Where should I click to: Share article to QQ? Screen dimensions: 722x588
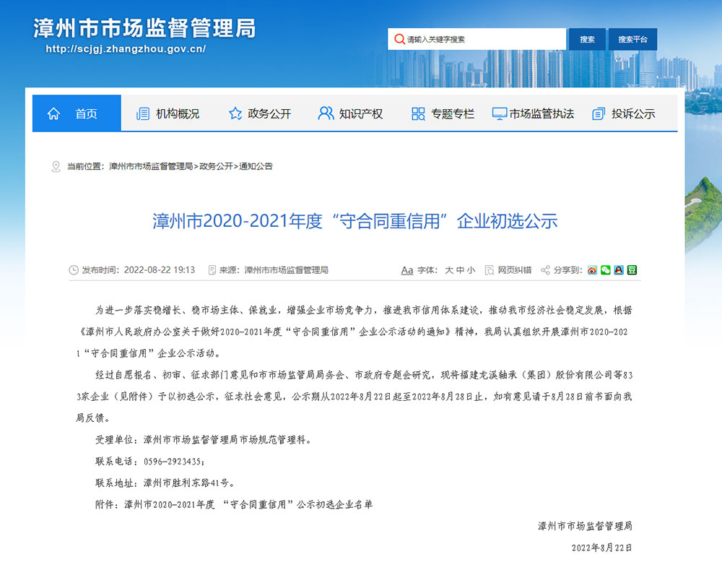[618, 270]
